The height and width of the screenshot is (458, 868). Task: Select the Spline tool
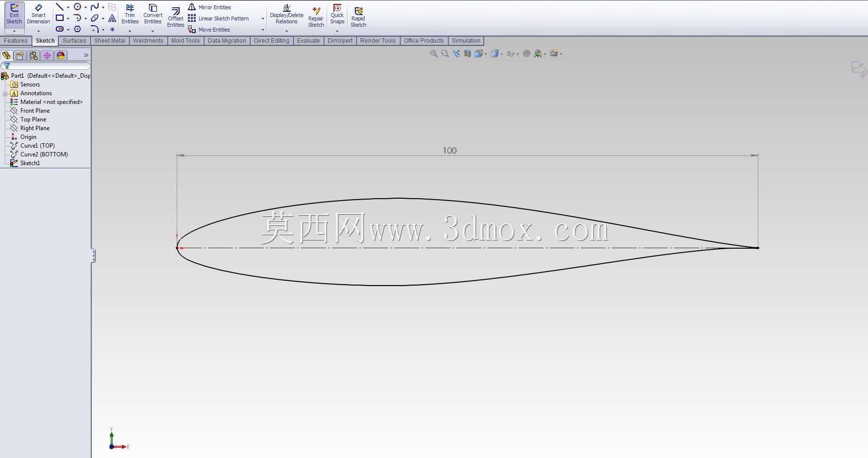click(95, 7)
